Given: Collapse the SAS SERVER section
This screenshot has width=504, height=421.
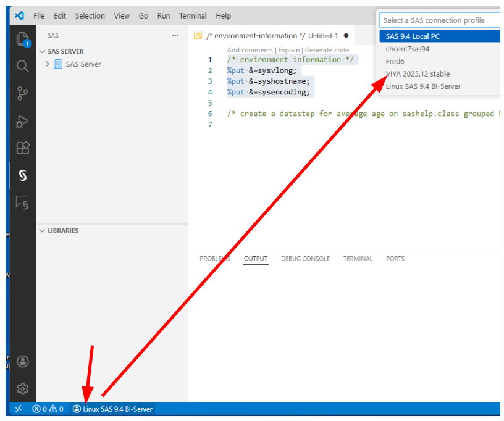Looking at the screenshot, I should [42, 51].
